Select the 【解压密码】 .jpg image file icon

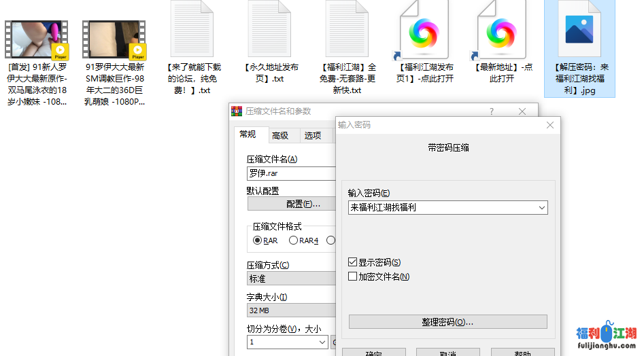tap(579, 31)
